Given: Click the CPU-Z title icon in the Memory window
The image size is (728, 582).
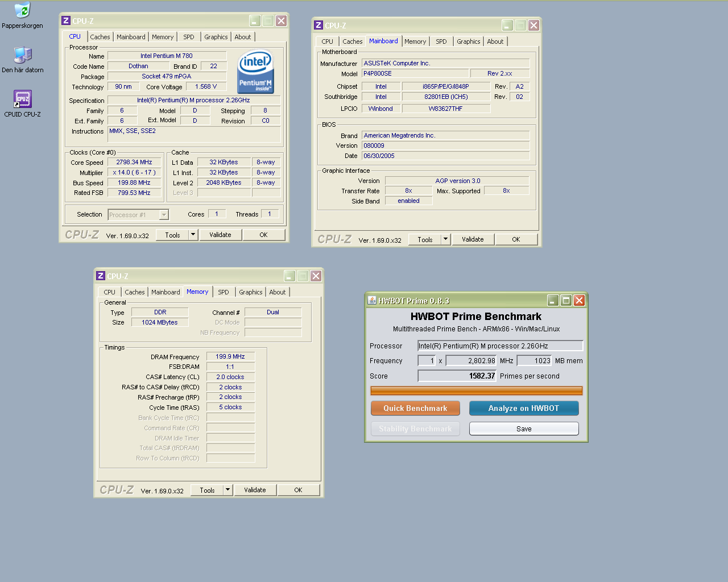Looking at the screenshot, I should pos(101,276).
